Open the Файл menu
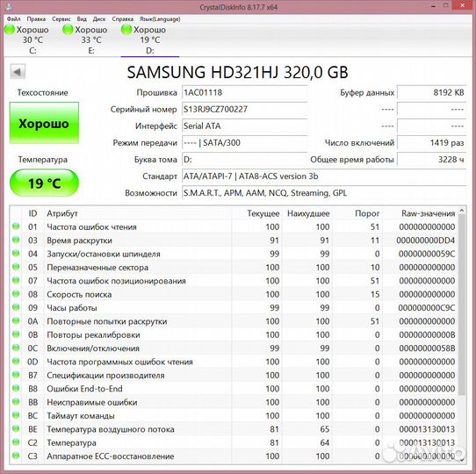The width and height of the screenshot is (476, 474). coord(14,18)
